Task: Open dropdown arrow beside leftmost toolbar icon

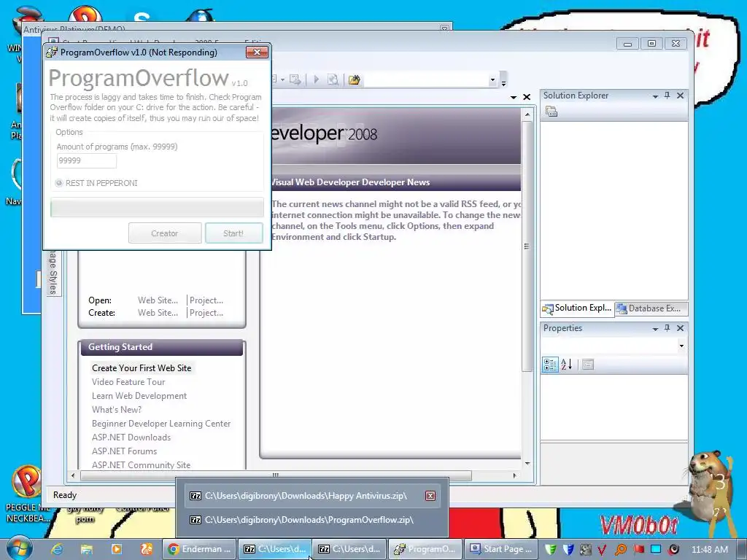Action: click(282, 79)
